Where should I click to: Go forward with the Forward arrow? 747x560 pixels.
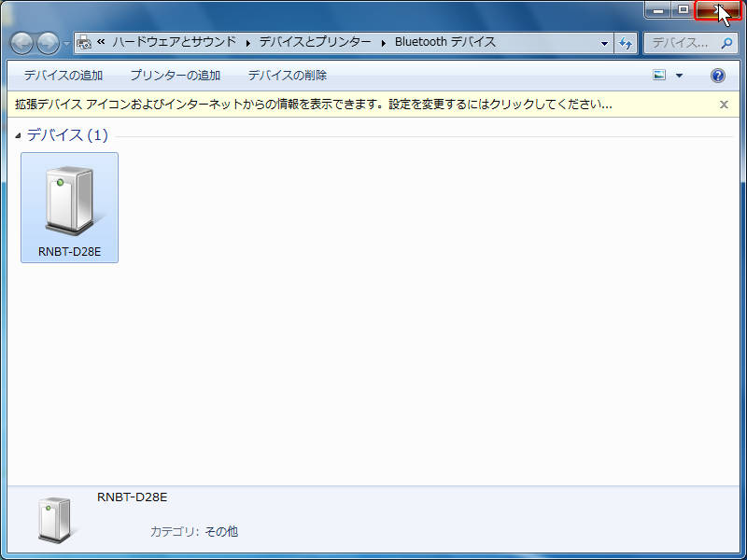(49, 43)
